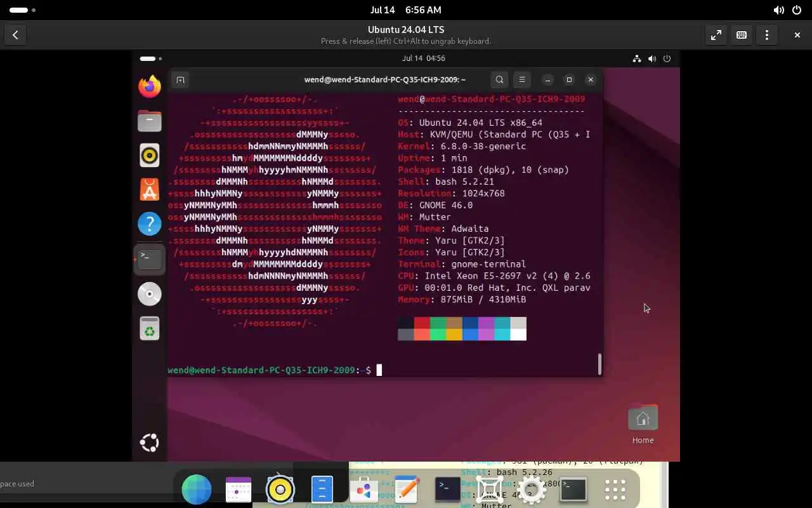Open Help from Ubuntu dock
Viewport: 812px width, 508px height.
point(150,224)
